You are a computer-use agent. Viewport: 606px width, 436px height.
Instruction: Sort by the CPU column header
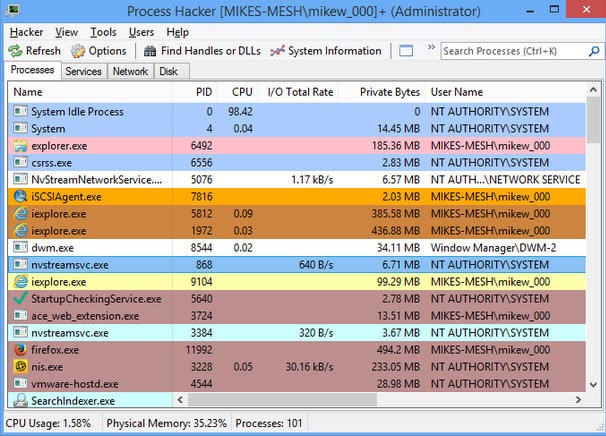pyautogui.click(x=242, y=92)
